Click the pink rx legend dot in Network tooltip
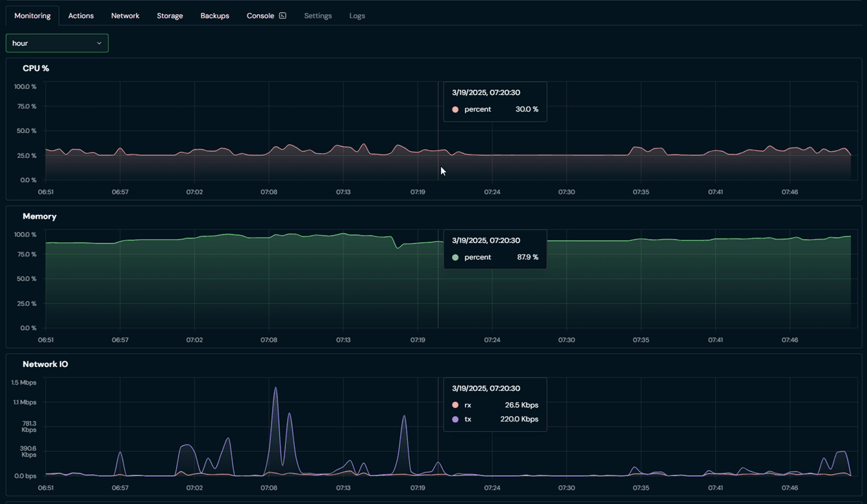The width and height of the screenshot is (867, 504). click(455, 405)
